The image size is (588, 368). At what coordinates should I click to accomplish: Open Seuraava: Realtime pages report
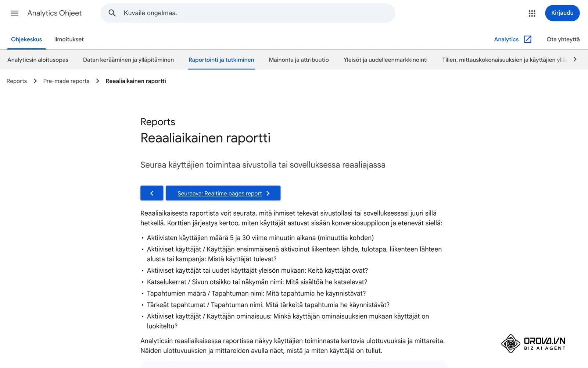(223, 193)
